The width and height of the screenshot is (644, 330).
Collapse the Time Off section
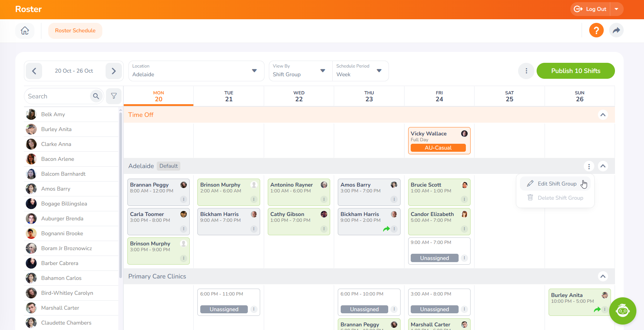[x=603, y=115]
